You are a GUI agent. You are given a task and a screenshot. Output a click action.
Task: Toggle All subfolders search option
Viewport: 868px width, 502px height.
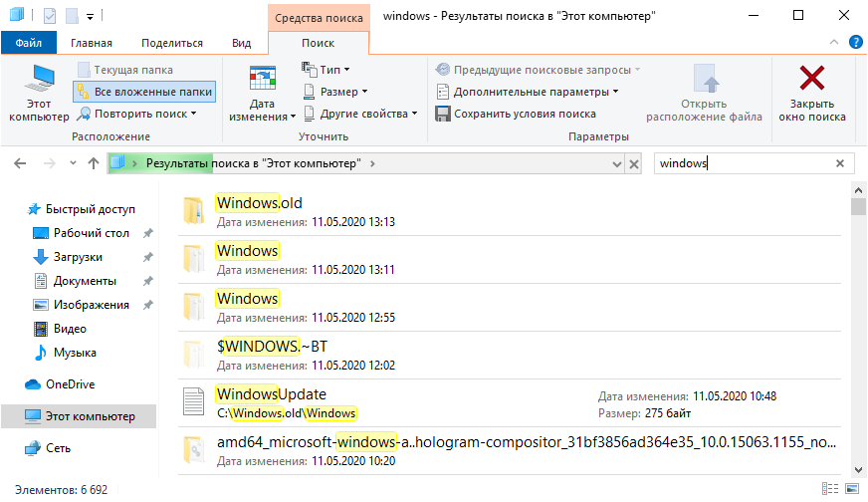[143, 92]
